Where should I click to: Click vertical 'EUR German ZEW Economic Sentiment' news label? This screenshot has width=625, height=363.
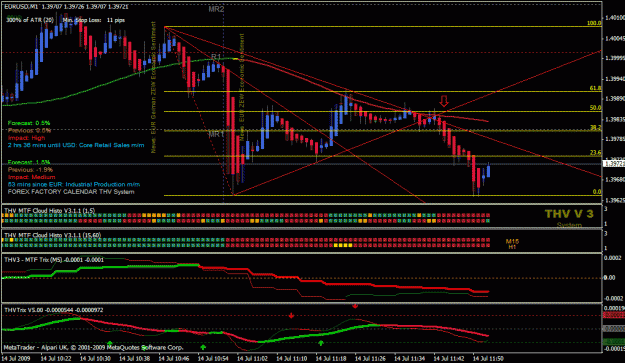tap(153, 87)
